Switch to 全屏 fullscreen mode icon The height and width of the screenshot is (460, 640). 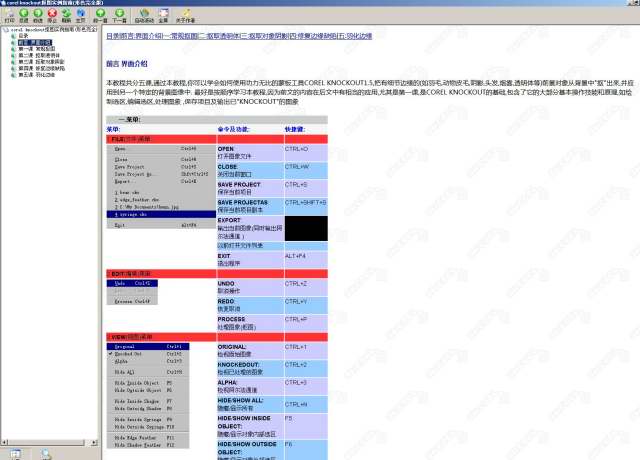tap(163, 16)
